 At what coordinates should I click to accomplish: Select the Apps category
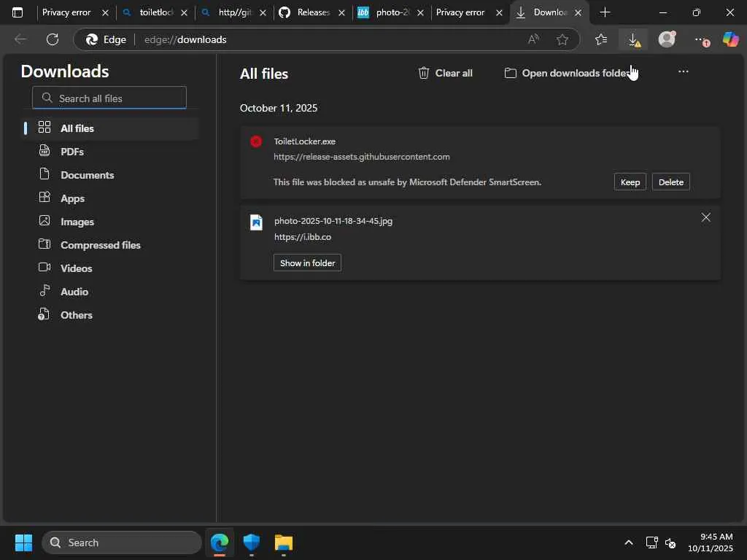[x=111, y=198]
